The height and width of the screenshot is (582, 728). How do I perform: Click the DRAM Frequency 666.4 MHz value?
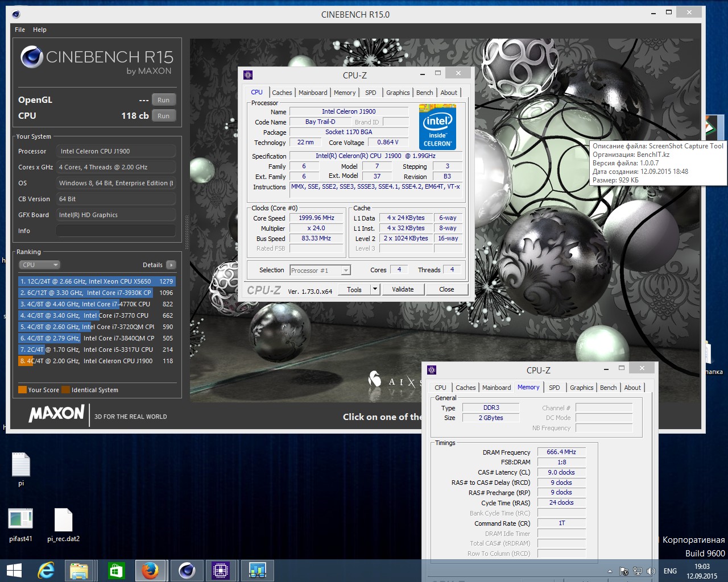click(x=561, y=452)
